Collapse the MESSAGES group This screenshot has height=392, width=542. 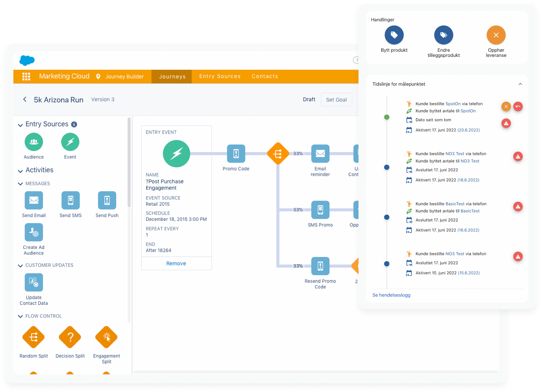(20, 184)
